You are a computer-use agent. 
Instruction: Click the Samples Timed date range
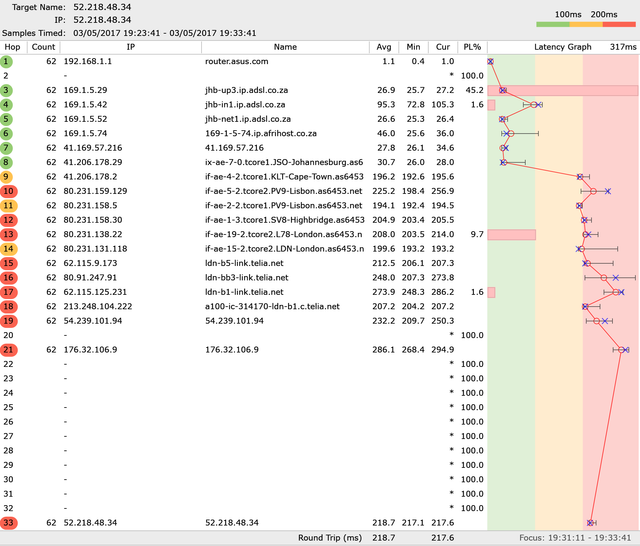click(165, 33)
